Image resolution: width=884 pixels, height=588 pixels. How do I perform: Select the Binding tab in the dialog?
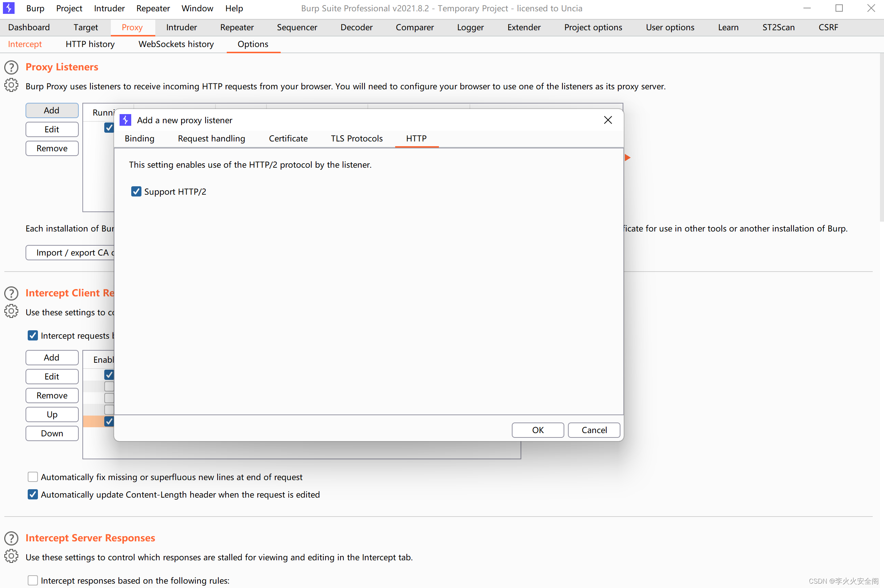click(x=140, y=139)
